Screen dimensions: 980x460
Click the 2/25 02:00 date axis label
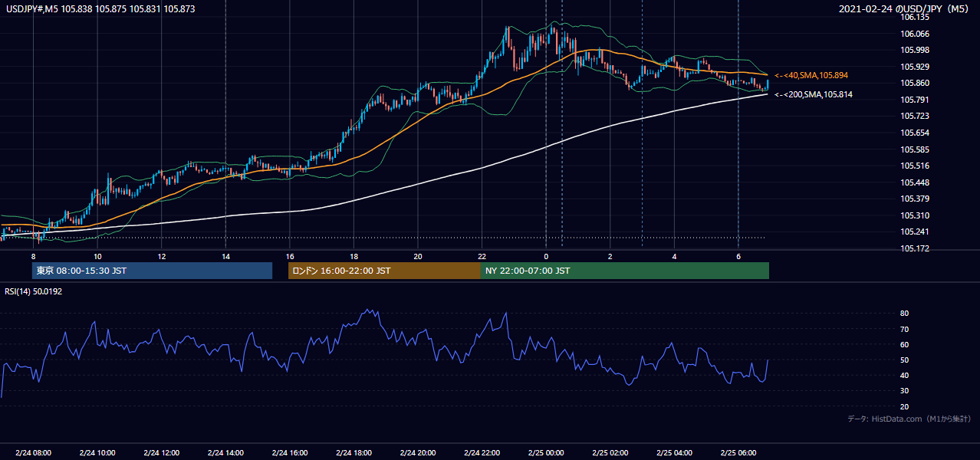tap(610, 452)
